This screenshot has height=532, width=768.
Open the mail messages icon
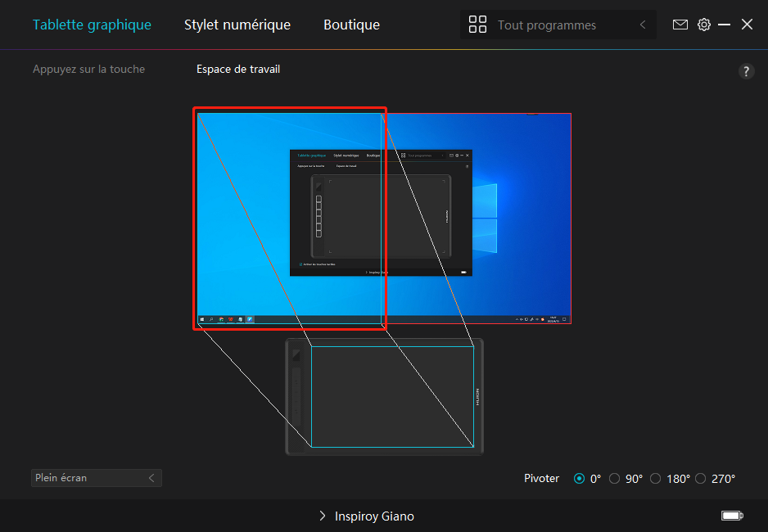680,25
